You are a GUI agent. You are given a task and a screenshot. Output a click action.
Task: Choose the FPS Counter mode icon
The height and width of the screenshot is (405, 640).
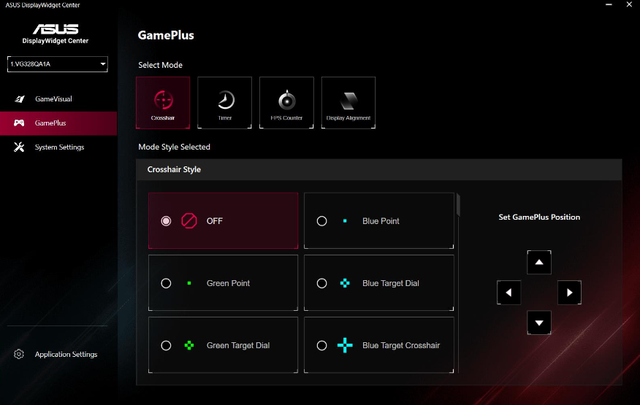(x=286, y=103)
